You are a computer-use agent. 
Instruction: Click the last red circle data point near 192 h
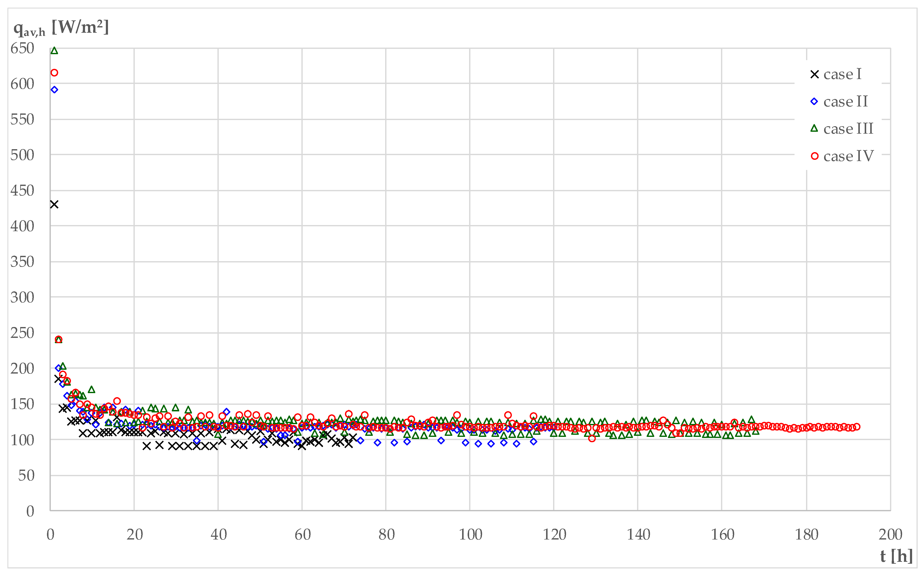[x=856, y=427]
